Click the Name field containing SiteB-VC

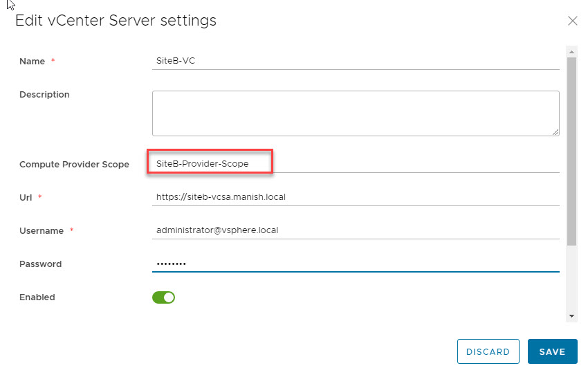coord(356,61)
